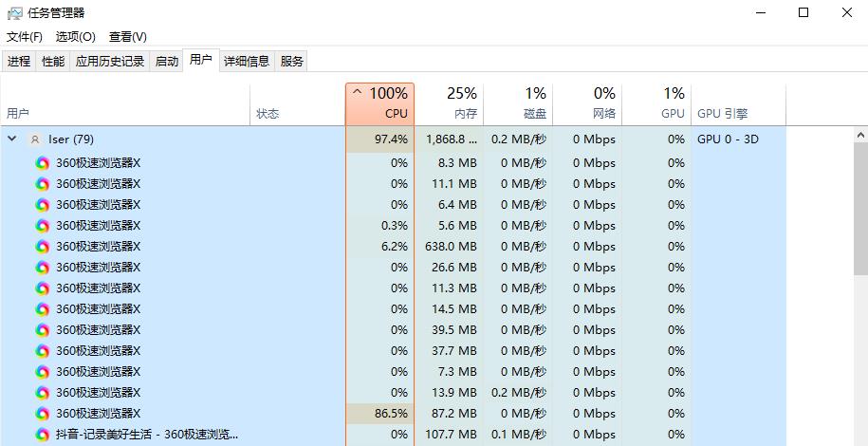Click the scrollbar up arrow
The width and height of the screenshot is (868, 446).
(x=861, y=135)
